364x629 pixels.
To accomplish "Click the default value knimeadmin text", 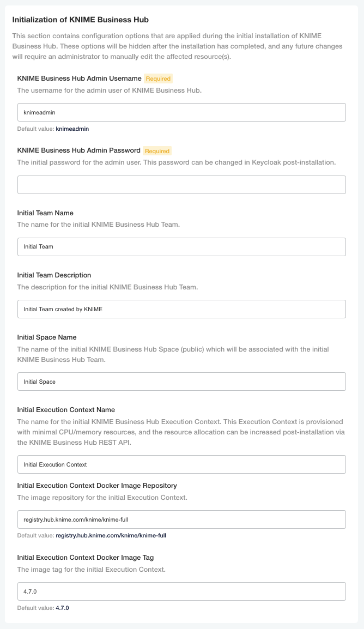I will click(72, 129).
